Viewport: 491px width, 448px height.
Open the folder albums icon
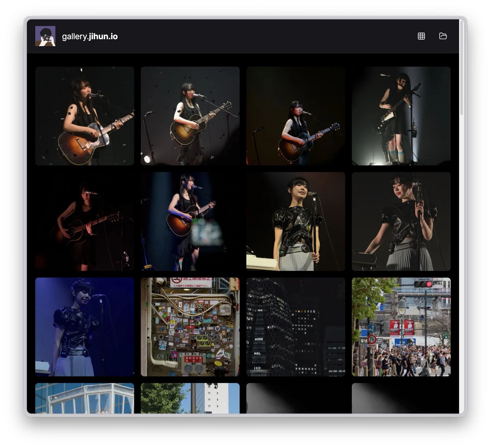[443, 36]
